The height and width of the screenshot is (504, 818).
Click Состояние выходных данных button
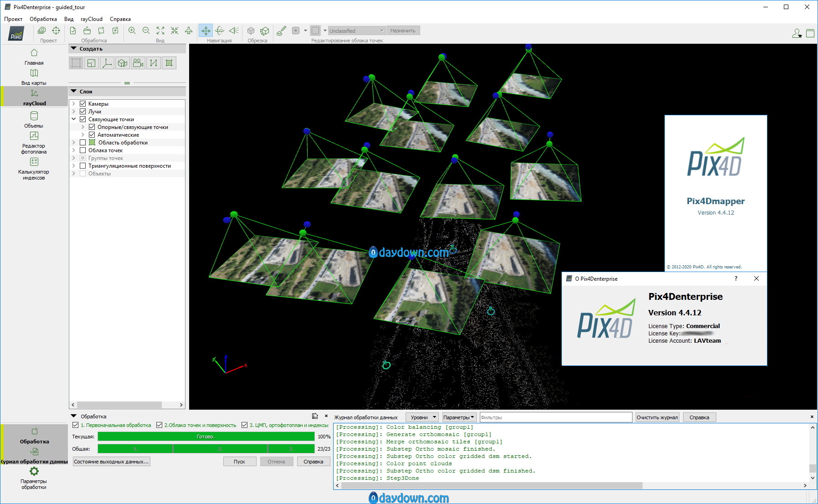click(x=111, y=462)
